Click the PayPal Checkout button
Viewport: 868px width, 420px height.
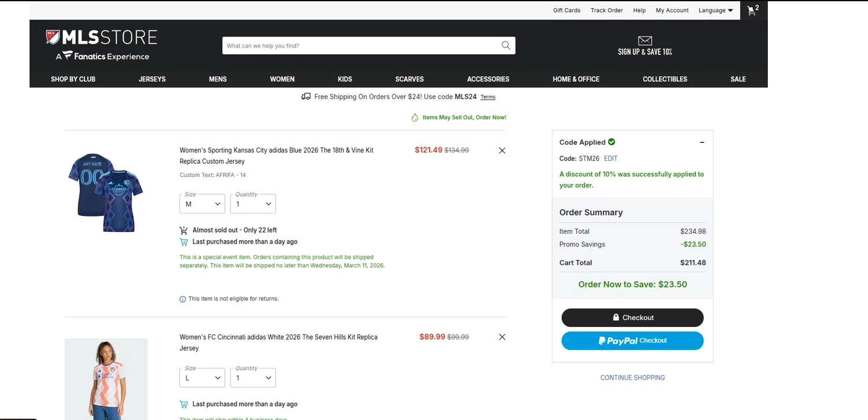point(632,341)
